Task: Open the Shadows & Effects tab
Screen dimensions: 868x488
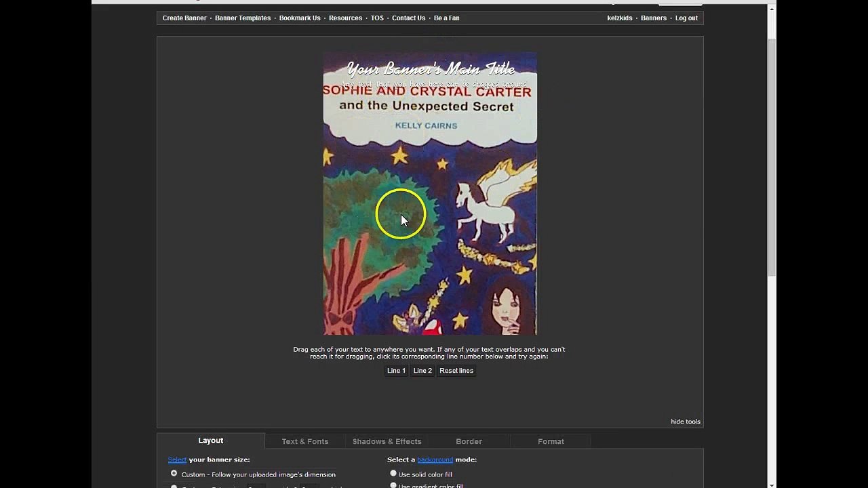Action: coord(387,441)
